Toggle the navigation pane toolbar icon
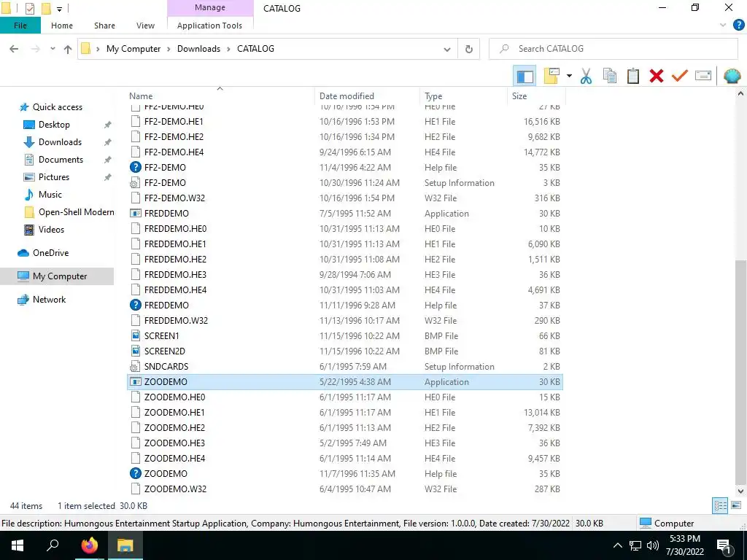This screenshot has width=747, height=560. [x=525, y=76]
